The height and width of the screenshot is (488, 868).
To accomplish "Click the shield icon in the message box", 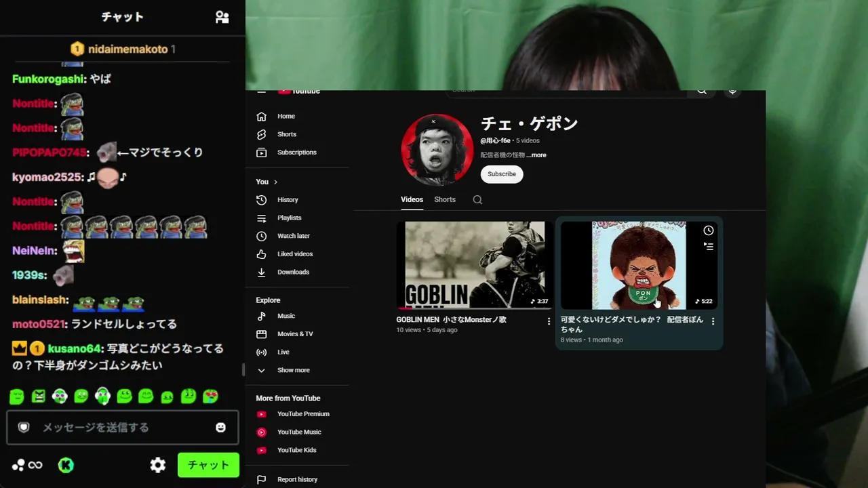I will [x=24, y=427].
